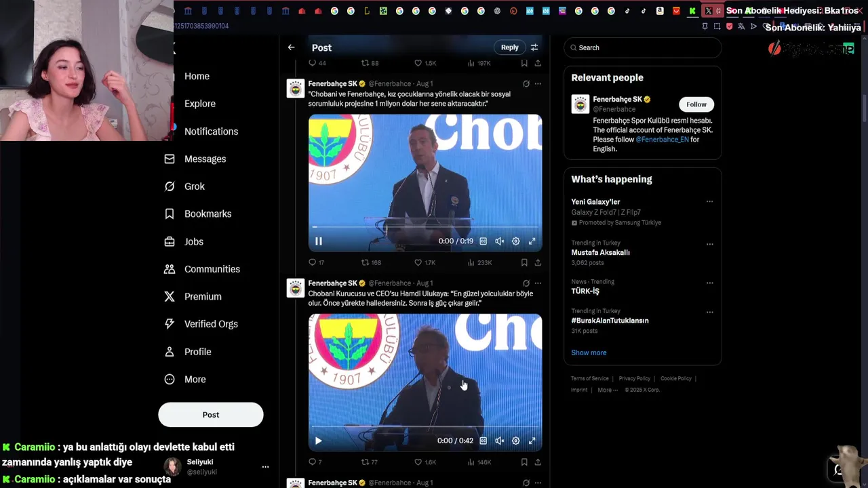Open the @Fenerbahce_EN link
The width and height of the screenshot is (868, 488).
662,140
